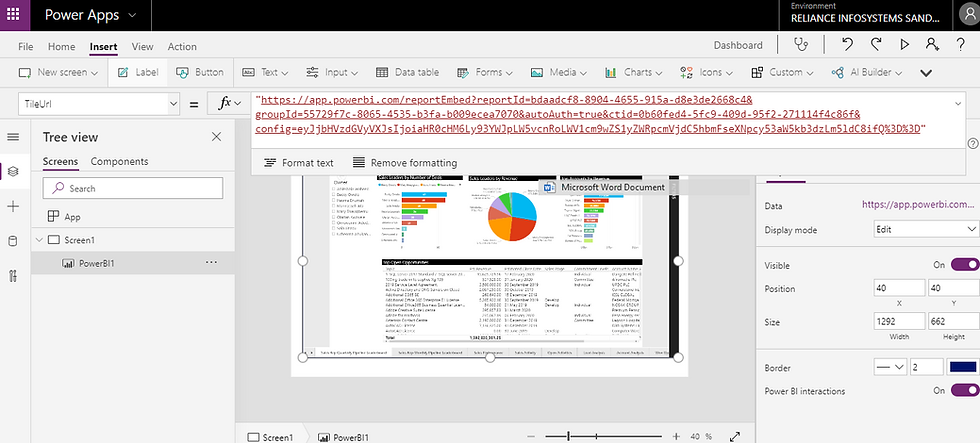The image size is (980, 443).
Task: Insert a Button control
Action: (x=199, y=72)
